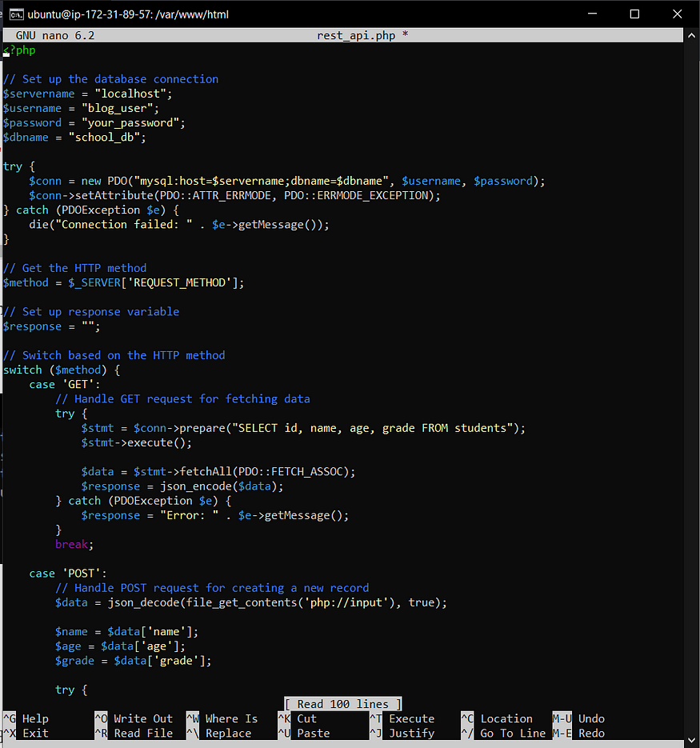Click Undo (M-U) in the shortcut bar
The height and width of the screenshot is (748, 700).
pos(592,718)
